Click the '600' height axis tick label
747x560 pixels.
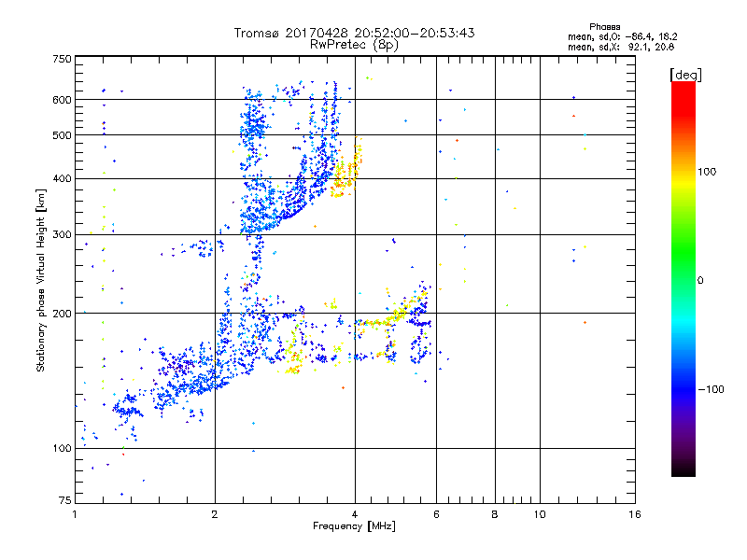62,100
